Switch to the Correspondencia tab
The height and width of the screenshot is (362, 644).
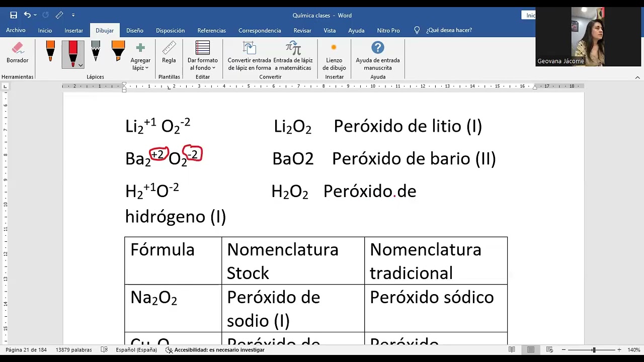(260, 30)
